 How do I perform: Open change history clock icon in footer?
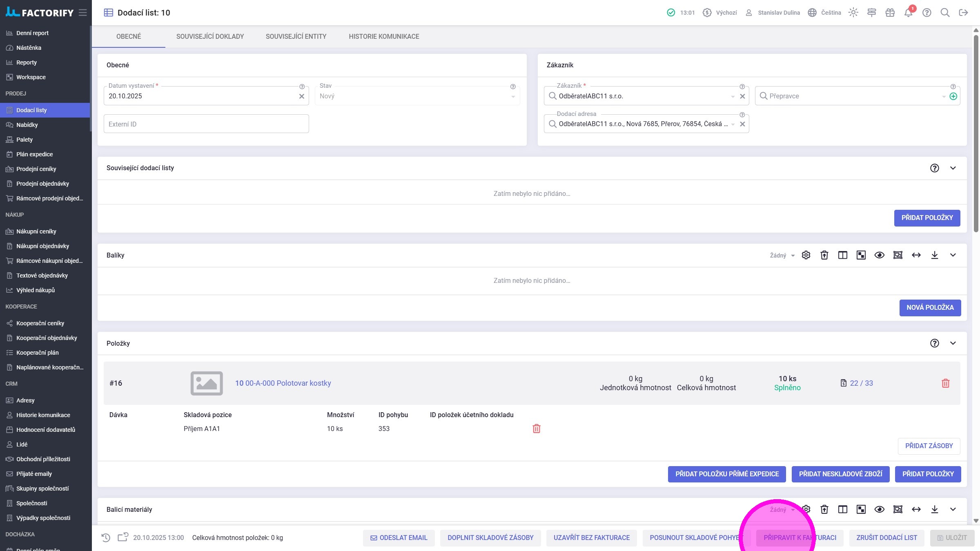(x=106, y=538)
